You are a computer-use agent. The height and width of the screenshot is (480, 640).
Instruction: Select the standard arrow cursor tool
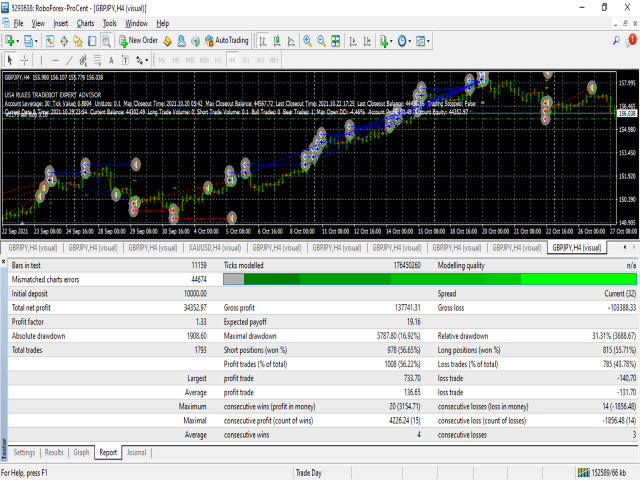click(x=10, y=60)
